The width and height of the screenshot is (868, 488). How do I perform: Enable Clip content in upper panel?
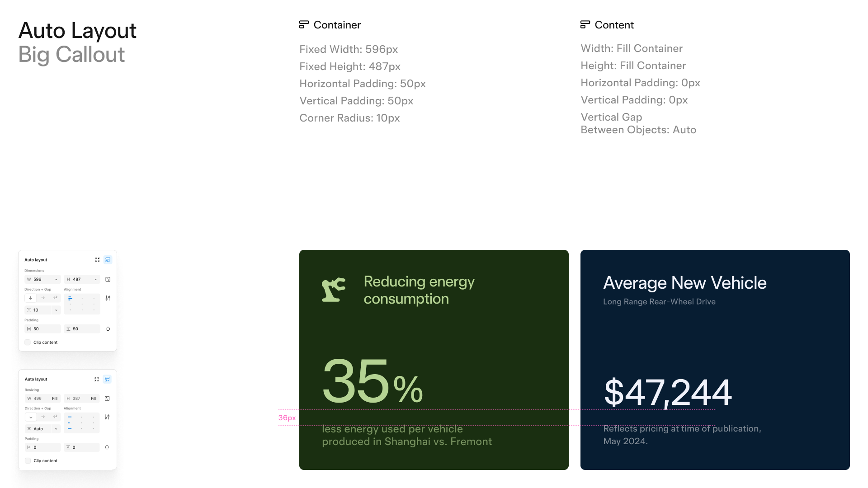(28, 343)
